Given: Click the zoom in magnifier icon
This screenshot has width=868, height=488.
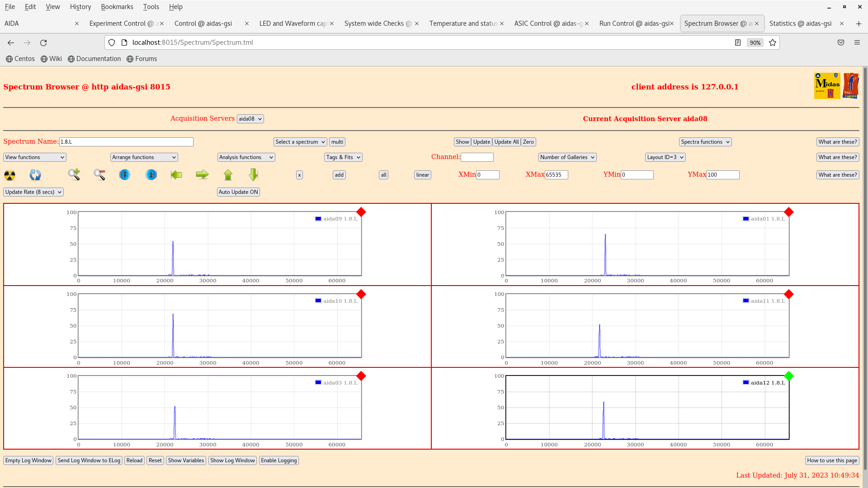Looking at the screenshot, I should (x=74, y=174).
